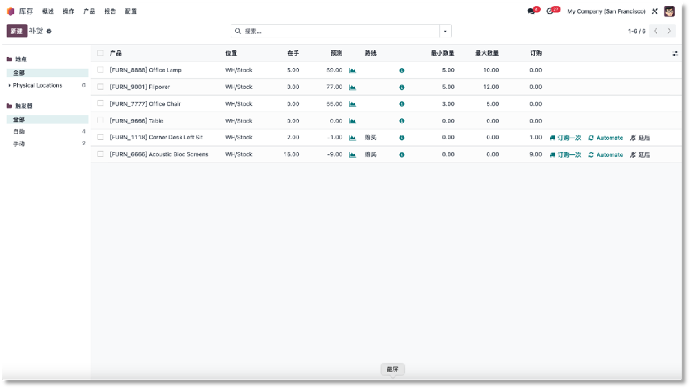Open forecast graph icon for Office Chair

[352, 104]
